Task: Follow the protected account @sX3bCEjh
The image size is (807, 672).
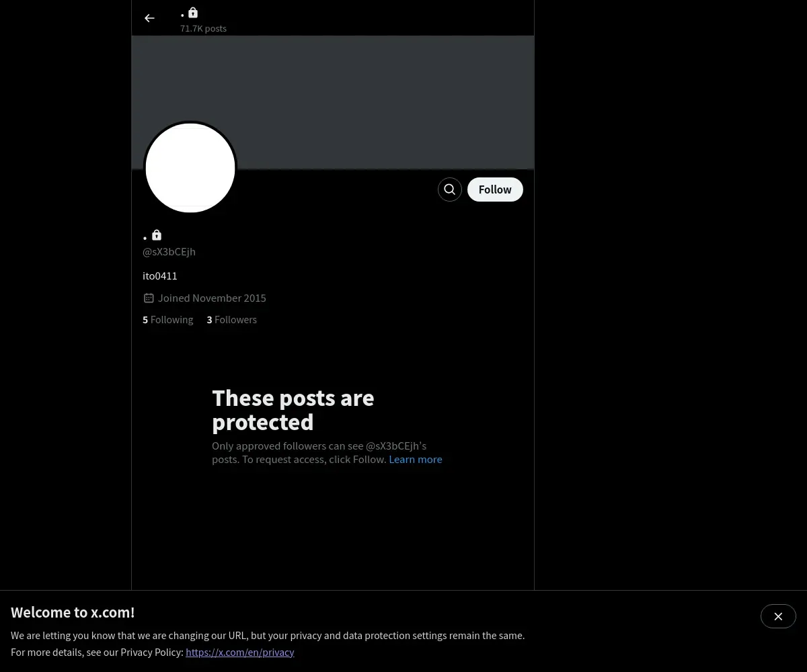Action: pos(495,190)
